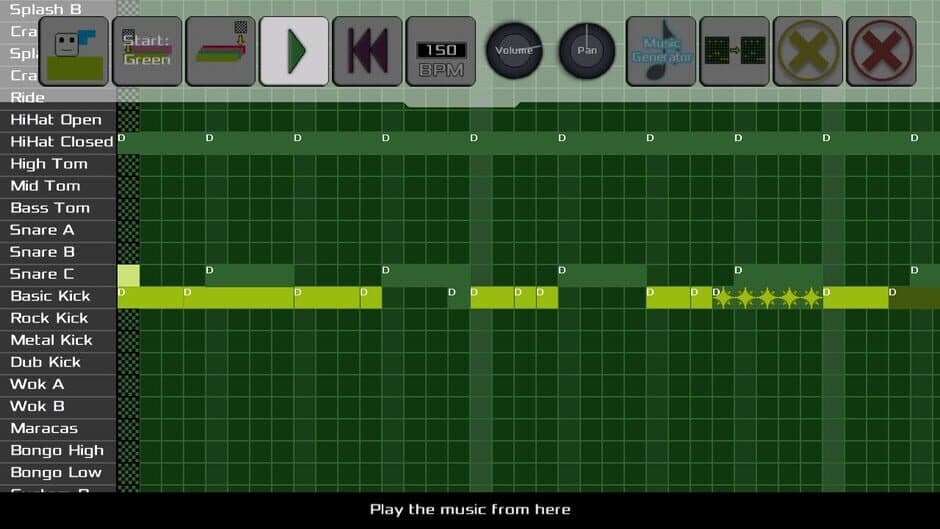Open the character face icon menu
This screenshot has width=940, height=529.
pyautogui.click(x=74, y=51)
